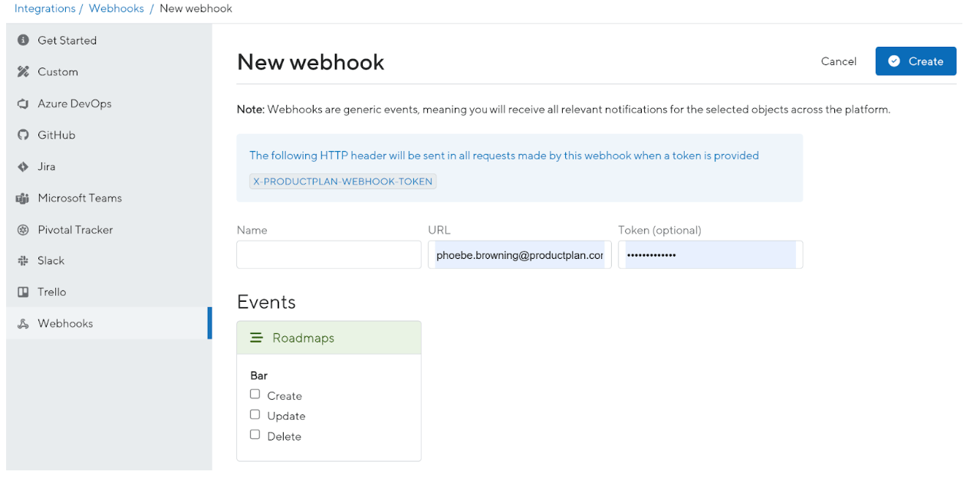Viewport: 980px width, 478px height.
Task: Click the Roadmaps section hamburger icon
Action: (x=257, y=337)
